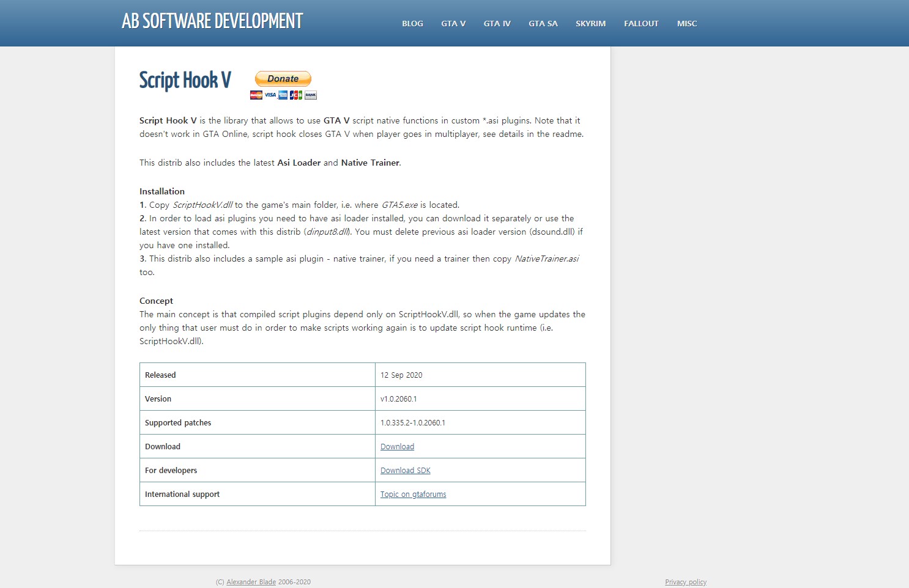Click the Released table label

click(x=160, y=375)
